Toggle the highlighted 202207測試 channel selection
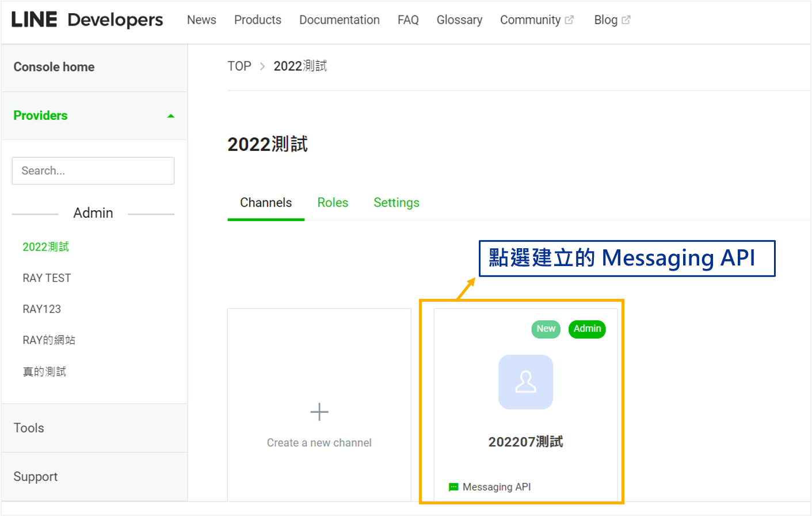The width and height of the screenshot is (812, 516). (525, 403)
